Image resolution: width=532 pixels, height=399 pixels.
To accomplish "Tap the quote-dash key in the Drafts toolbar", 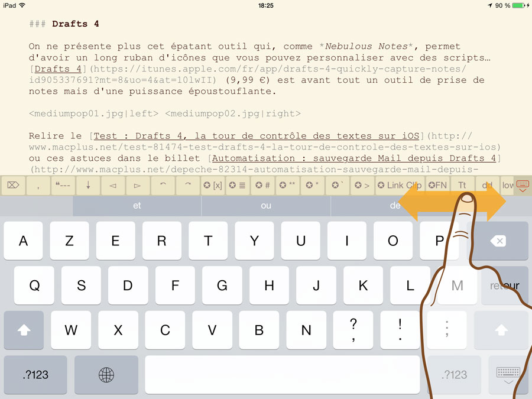I will click(x=63, y=185).
